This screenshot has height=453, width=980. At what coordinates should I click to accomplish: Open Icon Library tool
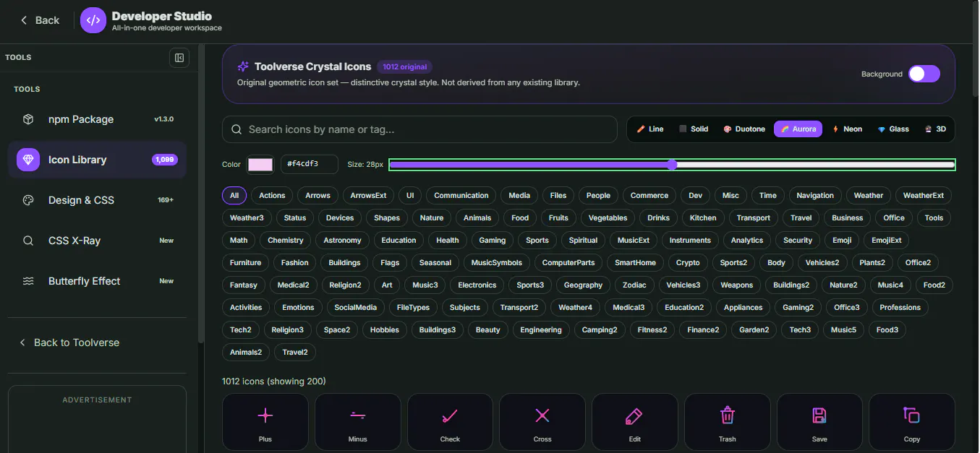click(97, 160)
